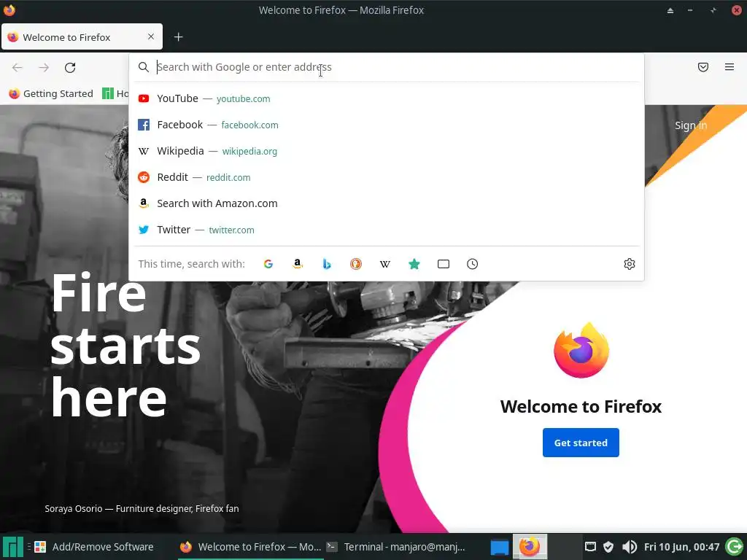747x560 pixels.
Task: Search this time with Wikipedia icon
Action: pos(385,264)
